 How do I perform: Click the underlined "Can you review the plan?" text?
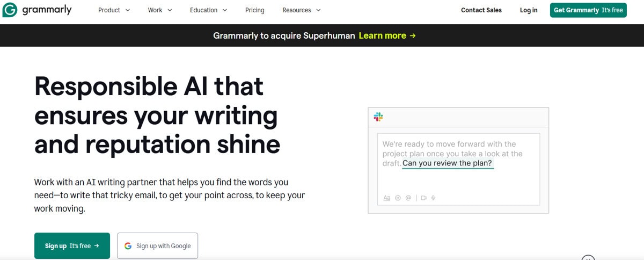click(x=447, y=163)
